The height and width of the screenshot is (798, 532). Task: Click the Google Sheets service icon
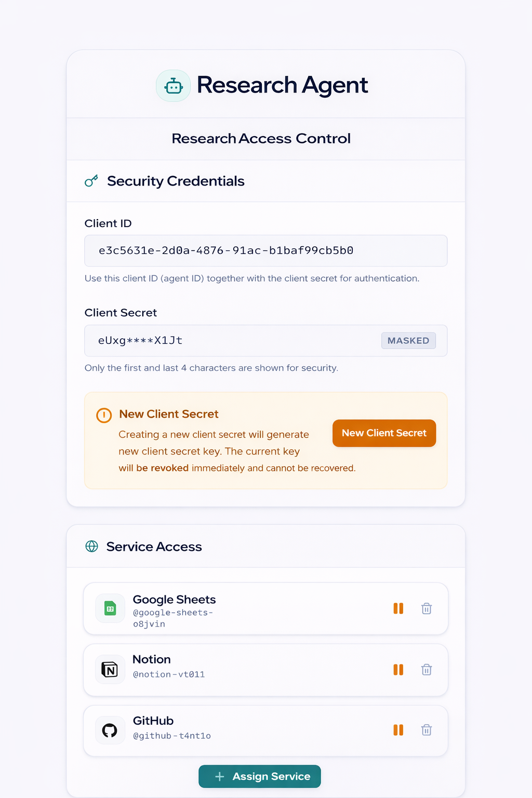[110, 608]
